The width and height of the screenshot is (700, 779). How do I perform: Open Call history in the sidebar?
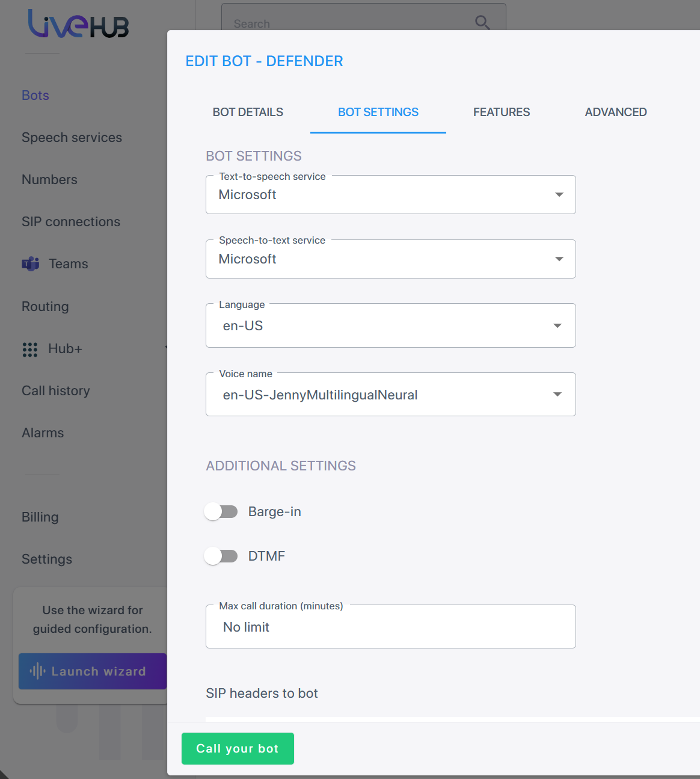(x=56, y=390)
